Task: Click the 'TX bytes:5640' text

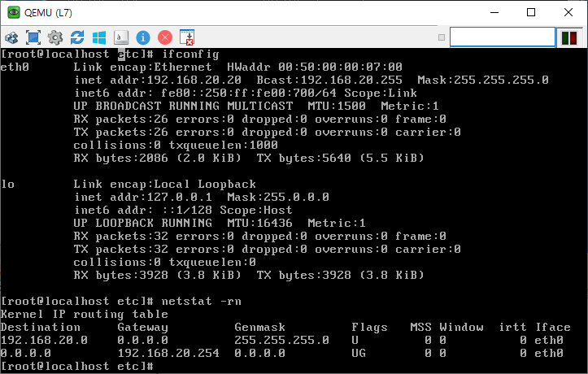Action: pos(303,159)
